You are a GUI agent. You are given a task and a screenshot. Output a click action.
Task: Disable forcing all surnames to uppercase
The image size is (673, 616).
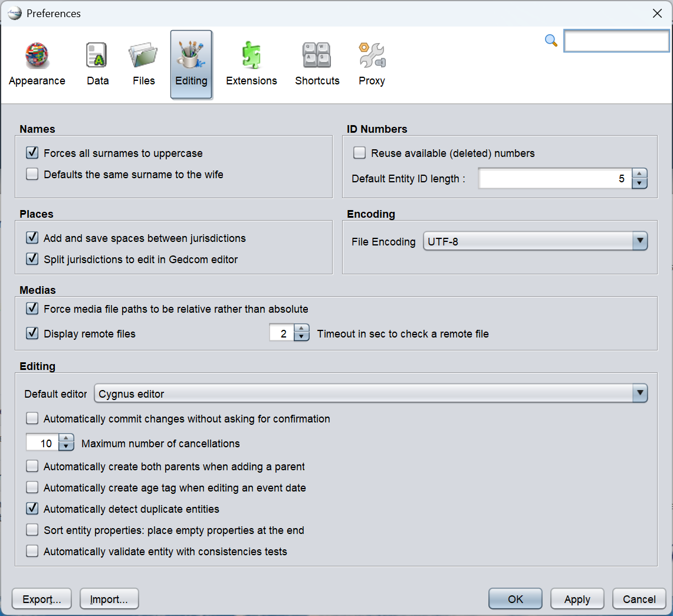click(32, 153)
